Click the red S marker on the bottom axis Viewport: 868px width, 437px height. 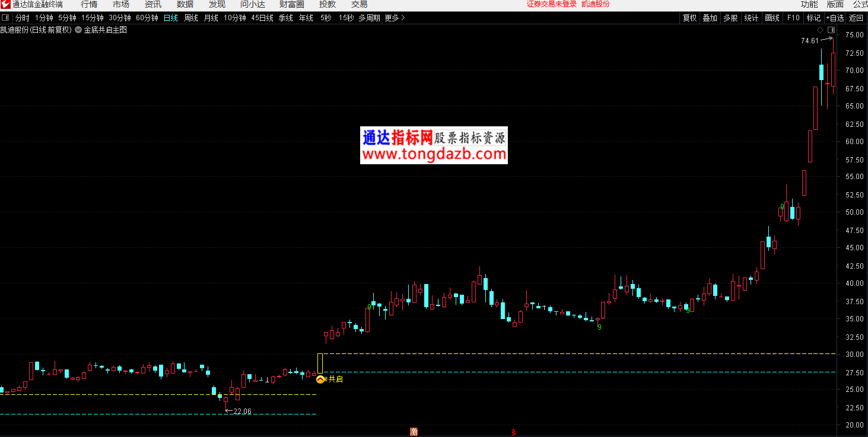[x=514, y=432]
